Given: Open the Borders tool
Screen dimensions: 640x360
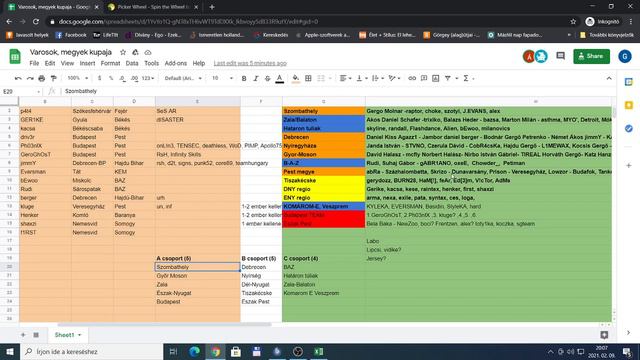Looking at the screenshot, I should click(308, 78).
